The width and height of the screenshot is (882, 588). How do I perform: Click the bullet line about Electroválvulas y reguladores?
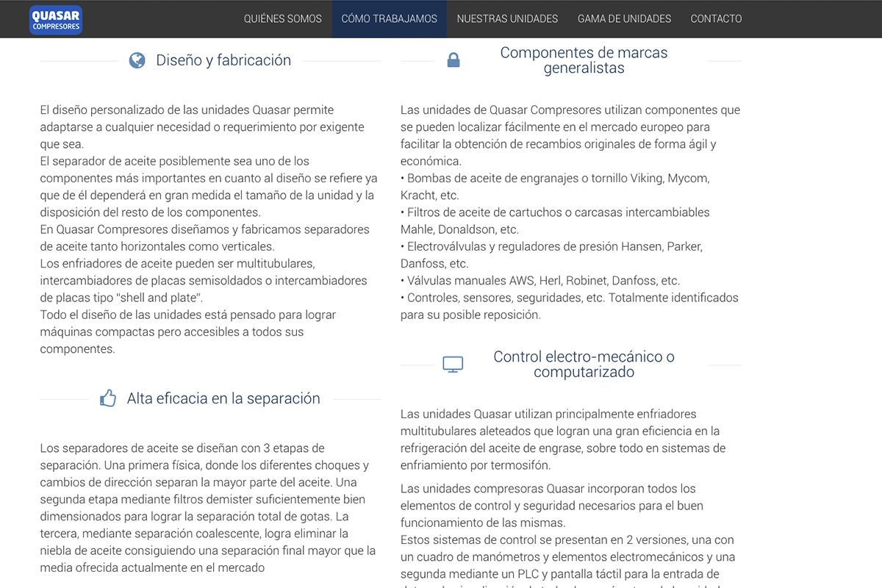(x=551, y=254)
